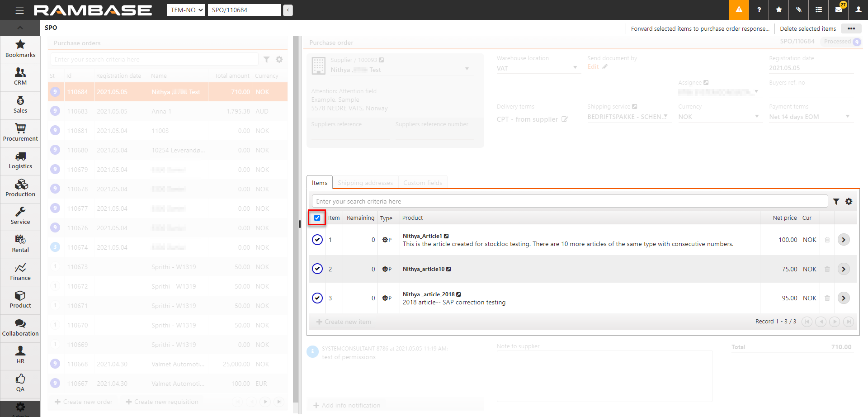The image size is (868, 417).
Task: Click Forward selected items to purchase order response
Action: tap(700, 28)
